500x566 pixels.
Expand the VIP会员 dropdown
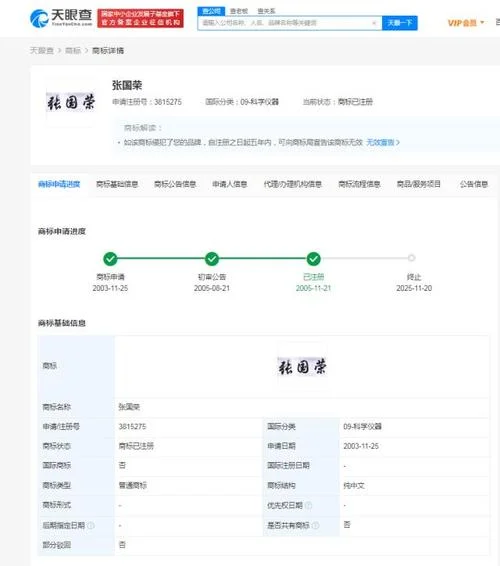466,23
